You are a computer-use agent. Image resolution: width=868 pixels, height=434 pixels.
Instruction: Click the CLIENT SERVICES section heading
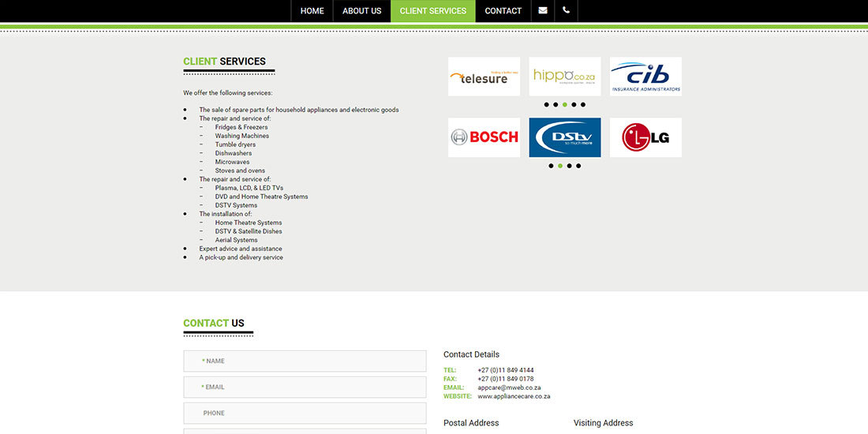tap(224, 62)
